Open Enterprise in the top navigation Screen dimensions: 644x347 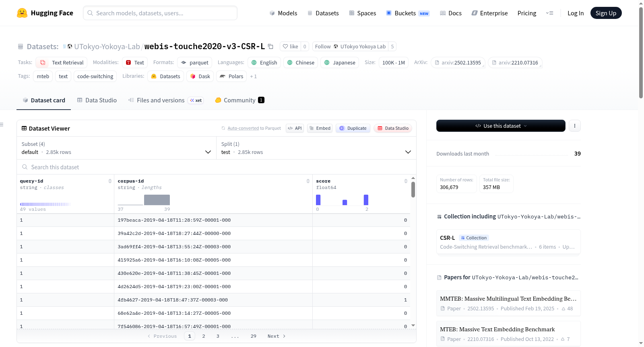[x=489, y=13]
